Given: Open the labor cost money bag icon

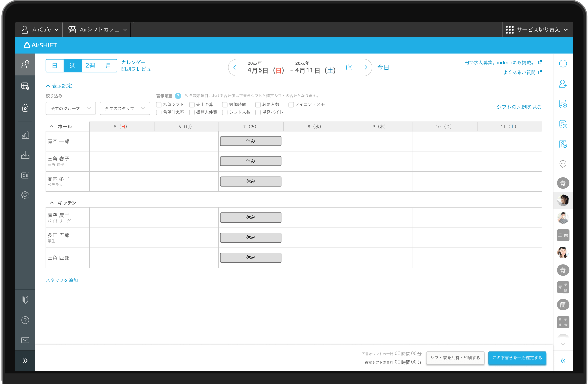Looking at the screenshot, I should click(25, 108).
